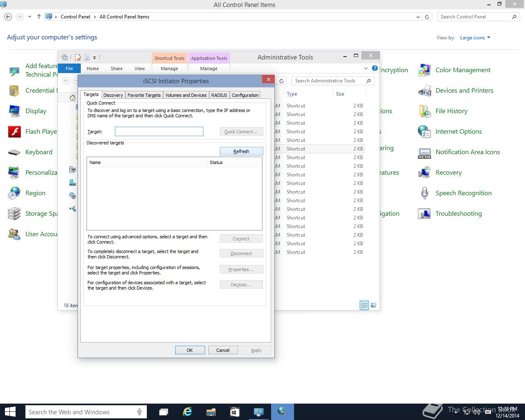Viewport: 525px width, 420px height.
Task: Click Control Panel breadcrumb in address bar
Action: [75, 17]
